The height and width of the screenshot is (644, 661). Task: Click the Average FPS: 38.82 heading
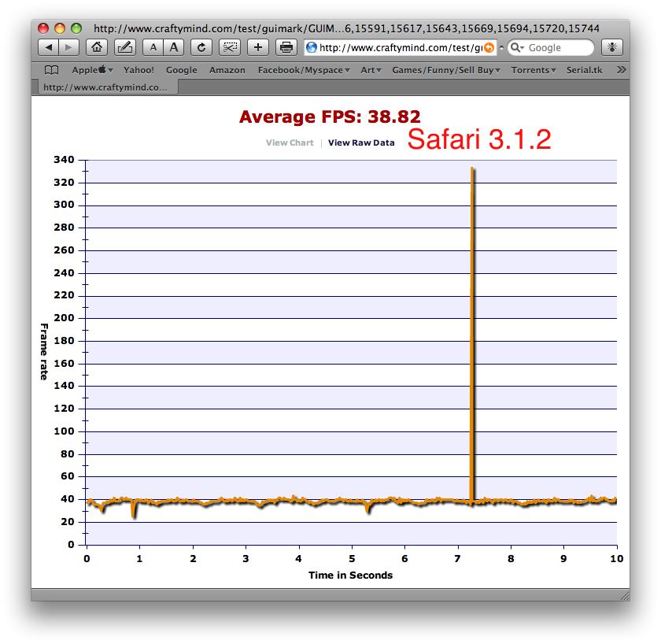[x=330, y=117]
